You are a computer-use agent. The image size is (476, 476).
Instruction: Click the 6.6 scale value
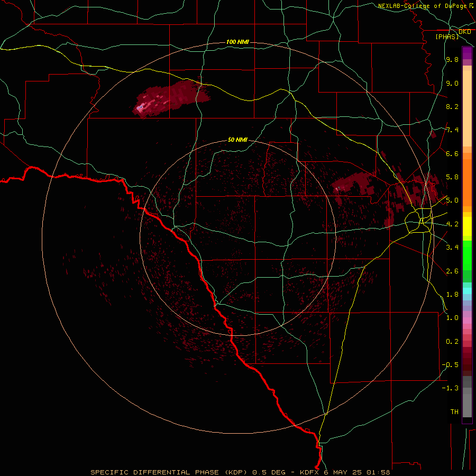452,153
